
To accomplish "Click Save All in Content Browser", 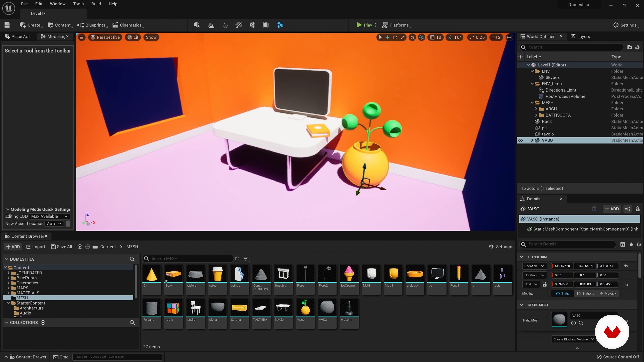I will coord(62,247).
